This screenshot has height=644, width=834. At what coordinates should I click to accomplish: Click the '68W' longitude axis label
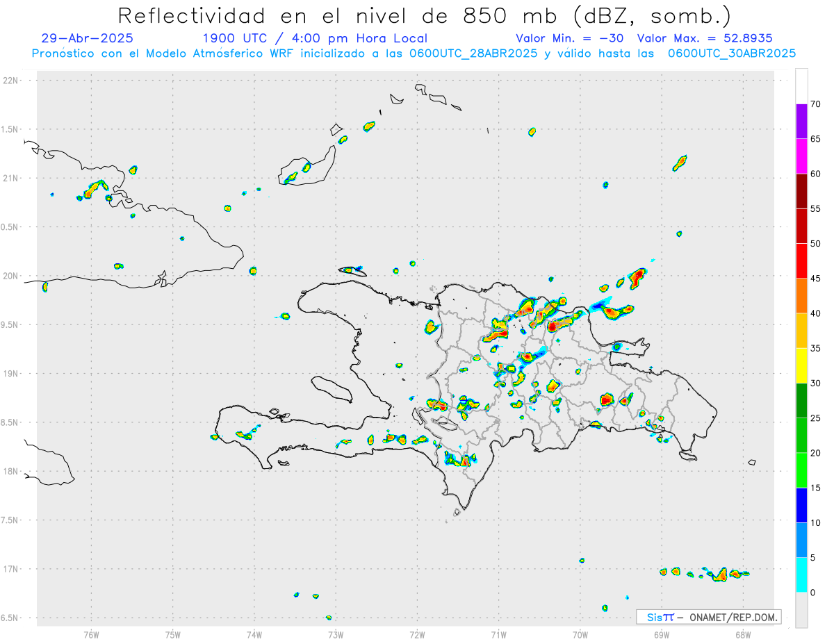[x=742, y=634]
